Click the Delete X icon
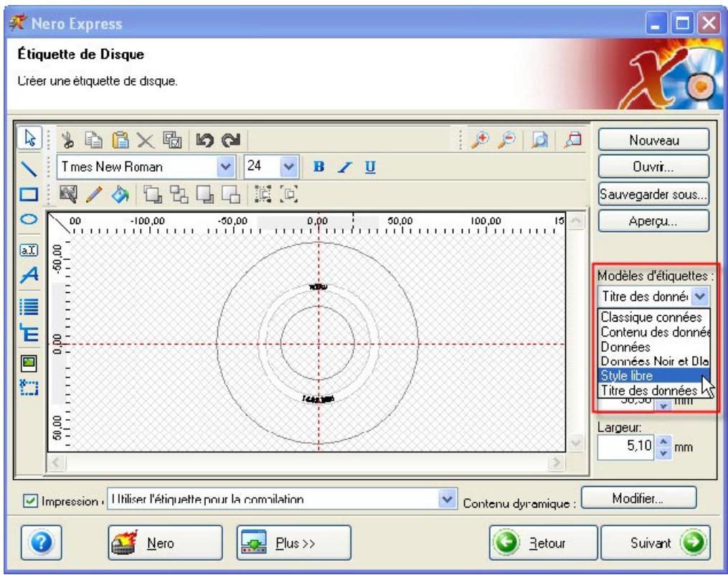Viewport: 728px width, 575px height. click(x=146, y=140)
